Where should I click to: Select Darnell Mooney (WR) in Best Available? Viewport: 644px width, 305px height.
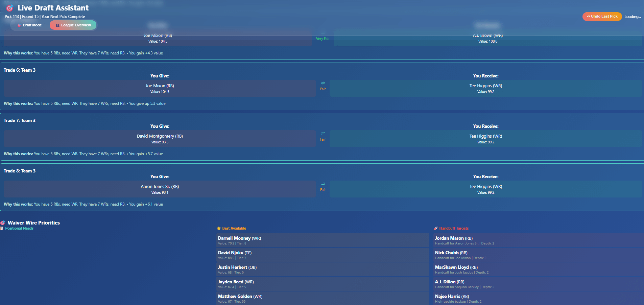pos(323,240)
